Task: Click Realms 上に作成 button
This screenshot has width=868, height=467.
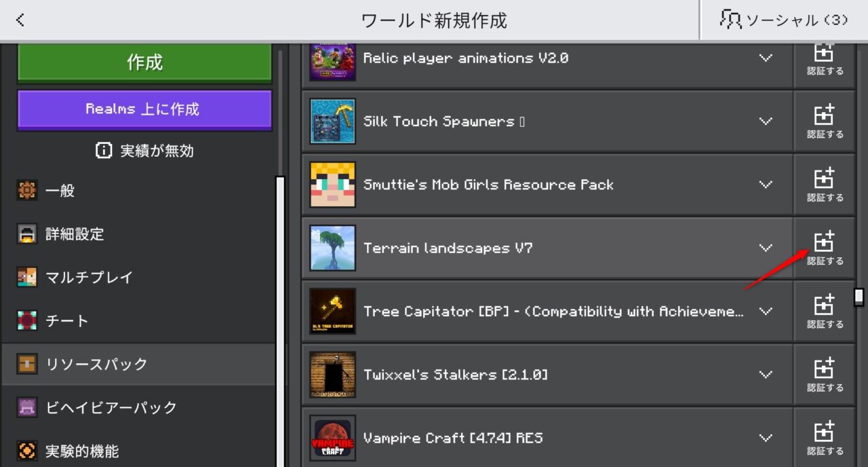Action: [144, 109]
